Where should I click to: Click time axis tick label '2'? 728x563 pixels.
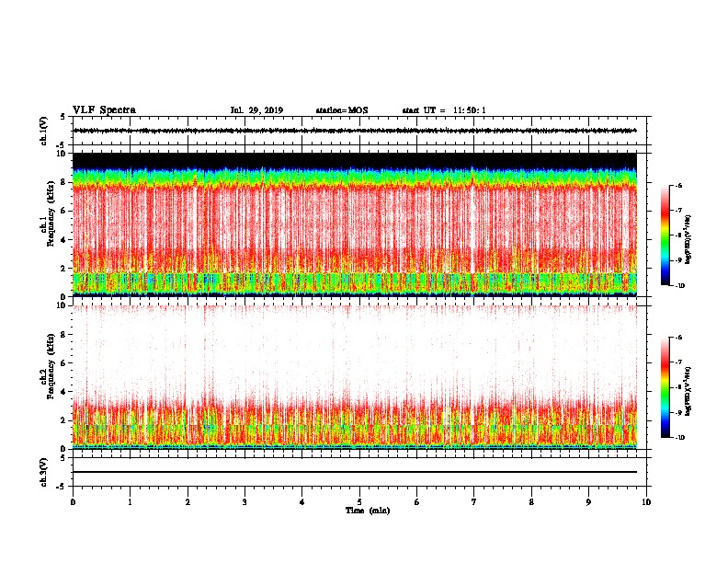point(188,502)
